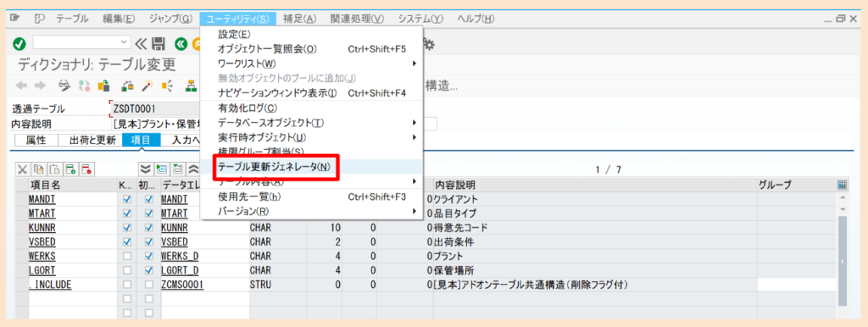Click the Expand All double-down chevron icon
Viewport: 868px width, 327px height.
tap(146, 169)
